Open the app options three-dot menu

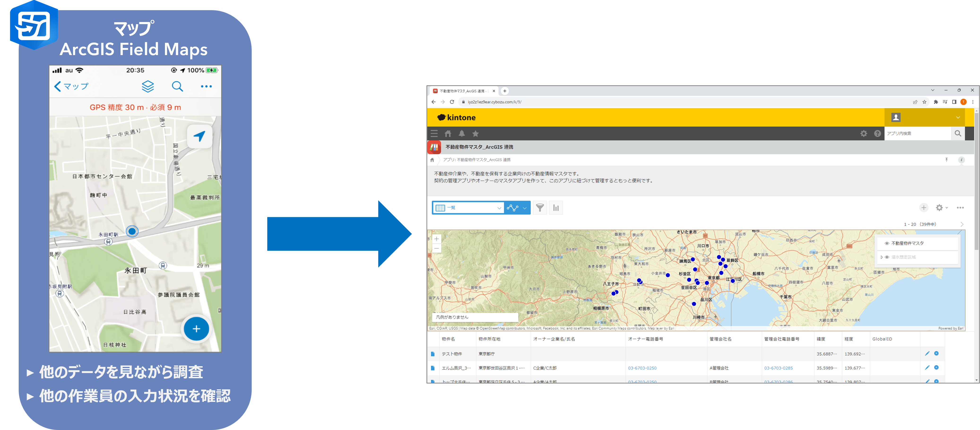[960, 208]
